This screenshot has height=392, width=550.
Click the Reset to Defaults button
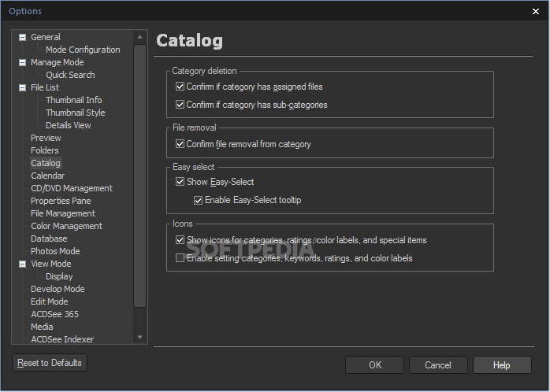[x=50, y=363]
